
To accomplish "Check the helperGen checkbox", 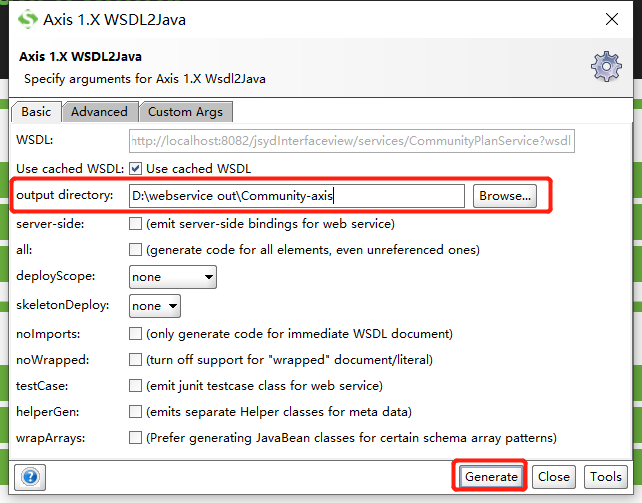I will pyautogui.click(x=136, y=411).
